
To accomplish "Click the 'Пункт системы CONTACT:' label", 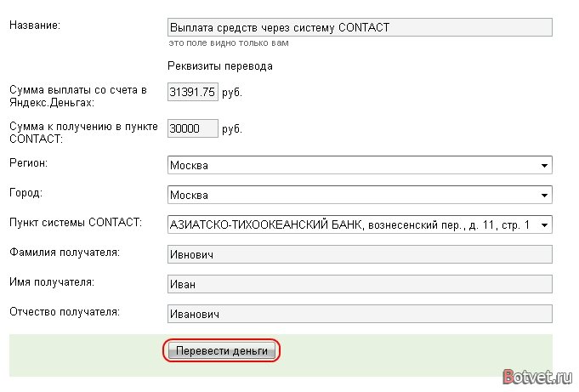I will pyautogui.click(x=76, y=223).
